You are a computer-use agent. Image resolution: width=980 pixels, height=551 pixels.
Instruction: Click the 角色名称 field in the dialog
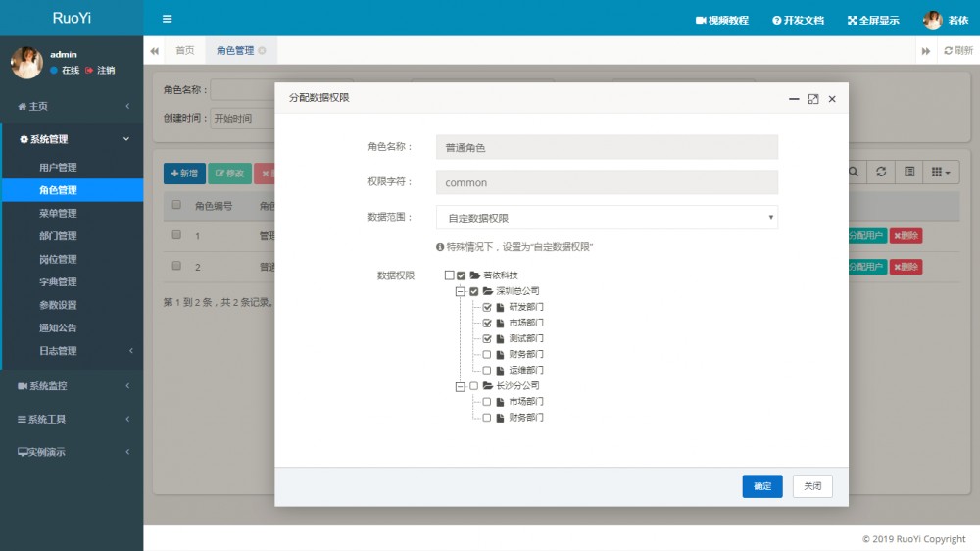[x=607, y=147]
